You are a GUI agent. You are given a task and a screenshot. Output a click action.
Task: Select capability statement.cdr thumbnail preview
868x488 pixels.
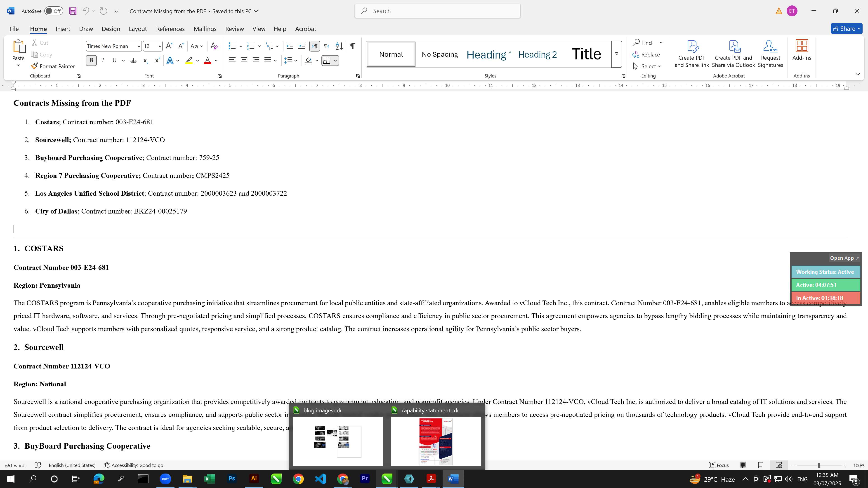click(x=436, y=441)
